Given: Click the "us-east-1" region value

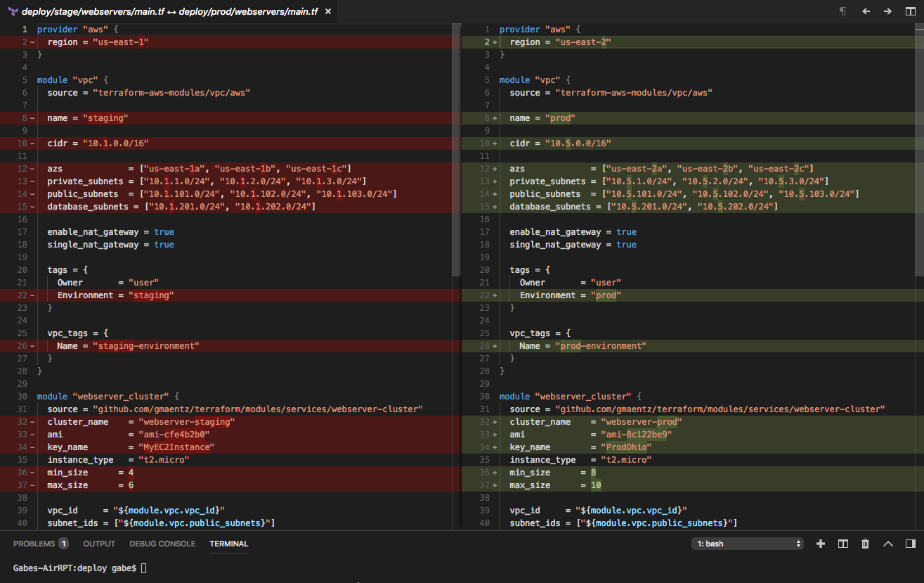Looking at the screenshot, I should [x=121, y=42].
